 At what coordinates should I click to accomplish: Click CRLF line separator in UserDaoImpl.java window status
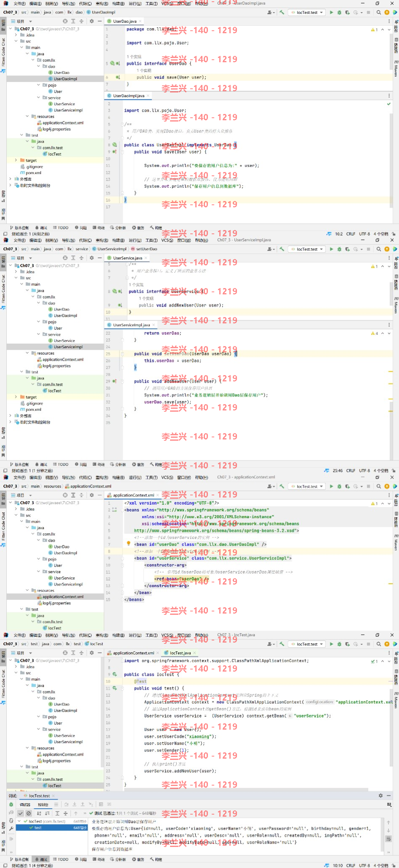[x=351, y=234]
